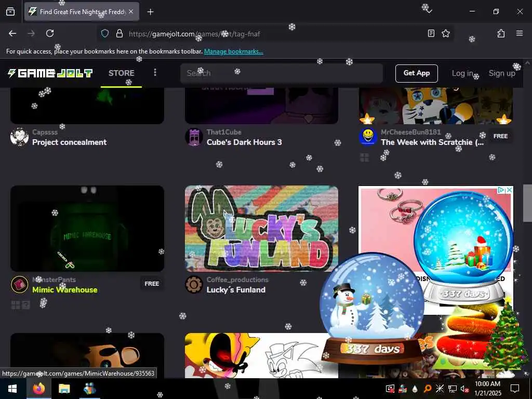
Task: Open the Manage bookmarks link
Action: coord(233,51)
